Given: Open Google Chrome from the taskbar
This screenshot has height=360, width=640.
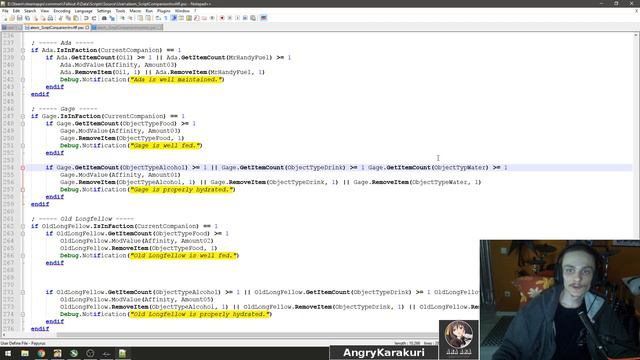Looking at the screenshot, I should point(41,353).
